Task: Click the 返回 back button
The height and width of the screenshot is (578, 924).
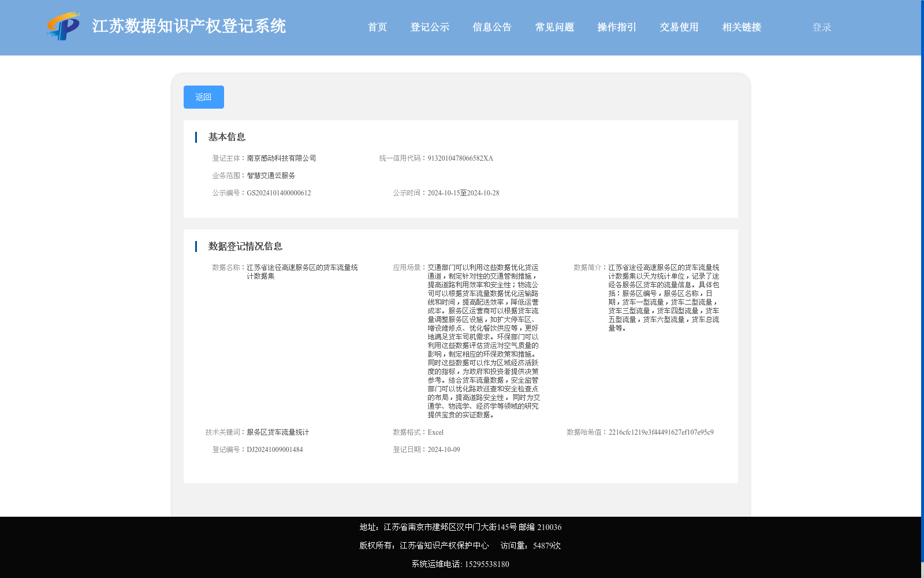Action: (204, 97)
